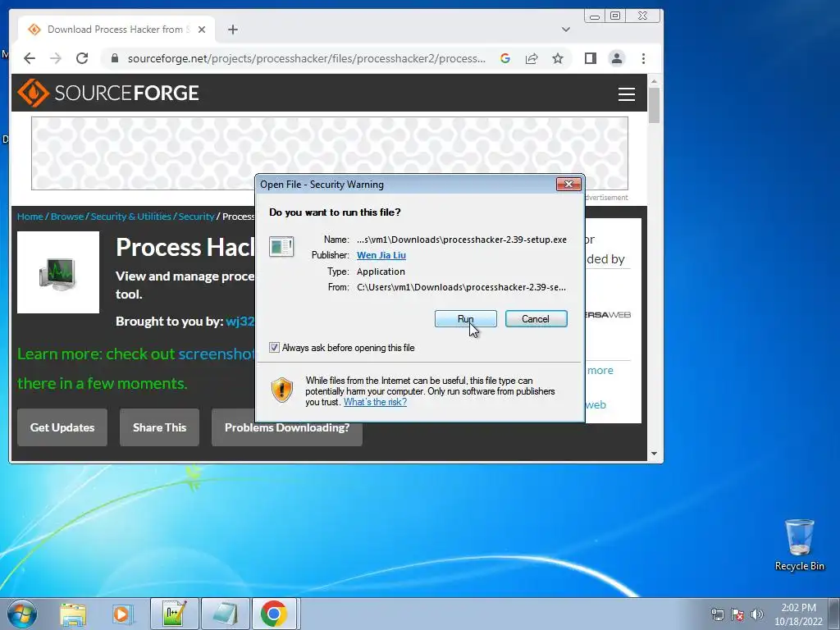The width and height of the screenshot is (840, 630).
Task: Click the 2:02 PM taskbar clock
Action: 798,614
